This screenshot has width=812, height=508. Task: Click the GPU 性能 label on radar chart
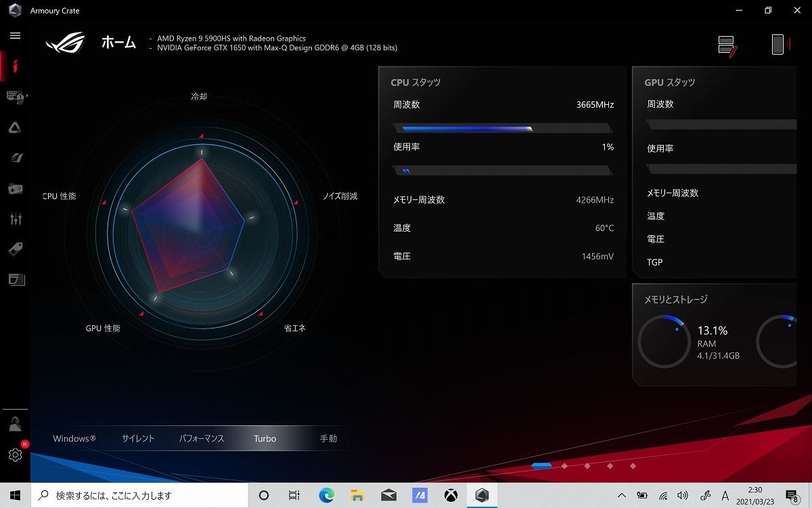103,328
